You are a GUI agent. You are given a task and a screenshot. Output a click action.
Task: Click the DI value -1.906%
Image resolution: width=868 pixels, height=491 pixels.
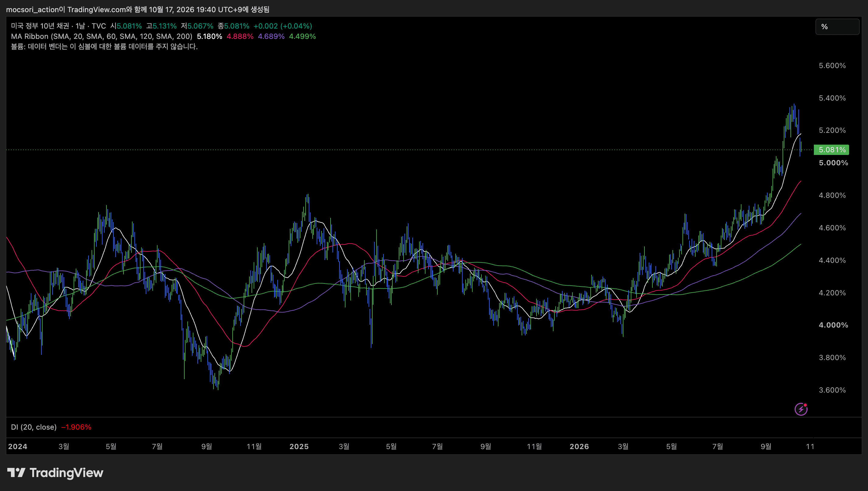(76, 427)
